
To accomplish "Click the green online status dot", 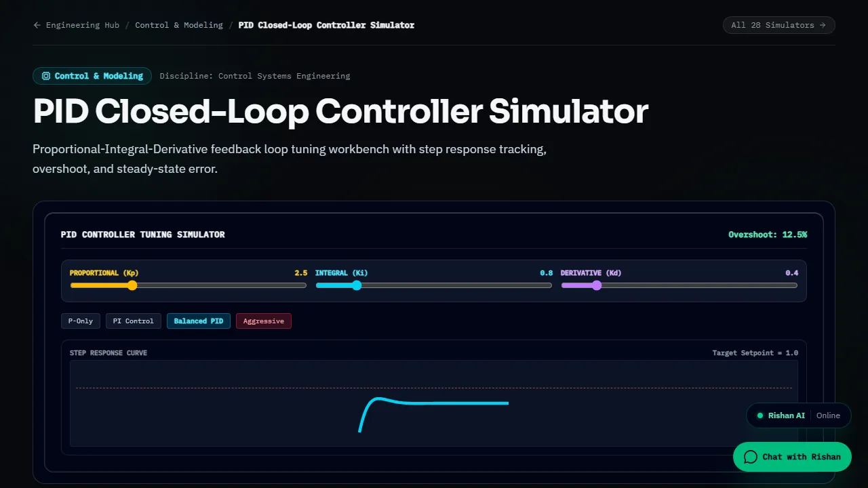I will (x=760, y=415).
